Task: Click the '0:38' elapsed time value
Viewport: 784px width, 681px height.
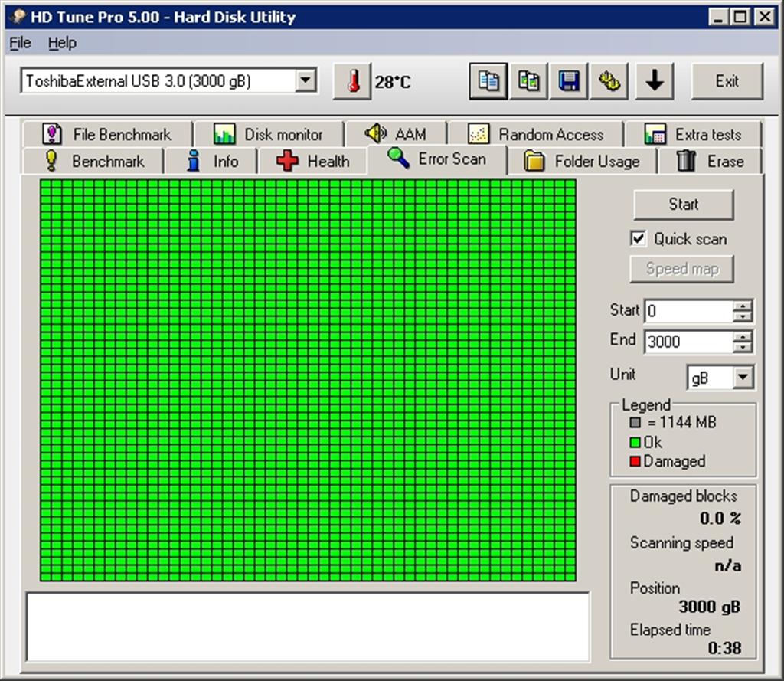Action: click(x=724, y=648)
